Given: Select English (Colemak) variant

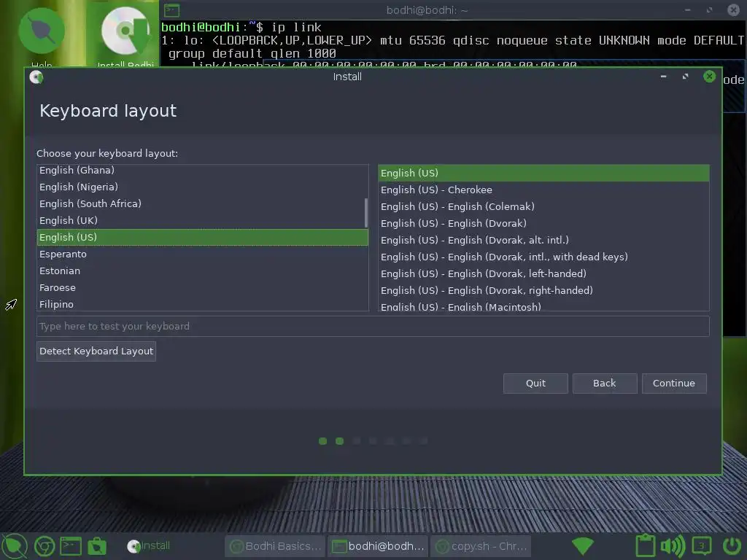Looking at the screenshot, I should [543, 206].
